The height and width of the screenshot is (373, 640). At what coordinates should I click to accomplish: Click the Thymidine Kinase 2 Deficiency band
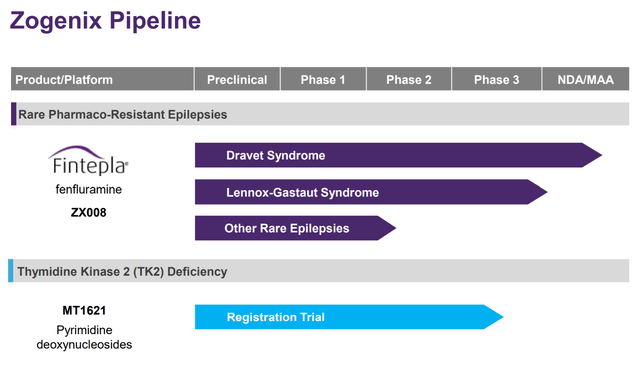(319, 271)
